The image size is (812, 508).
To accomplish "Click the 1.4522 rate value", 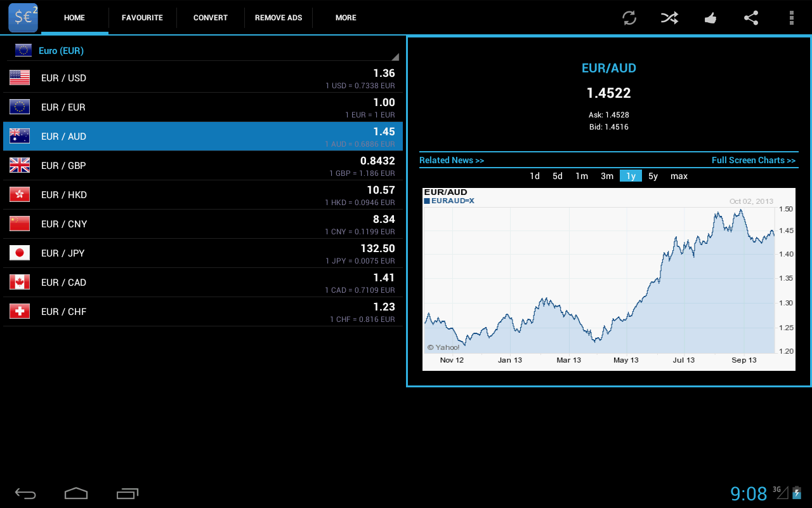I will (608, 93).
